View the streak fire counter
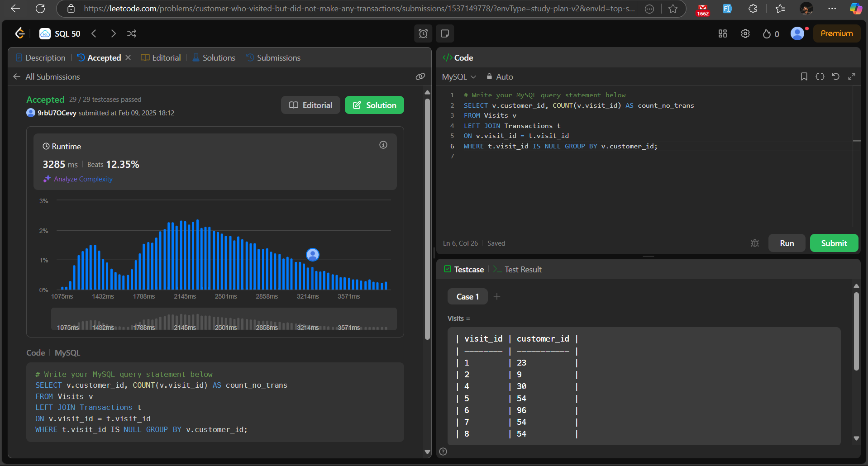 tap(771, 34)
